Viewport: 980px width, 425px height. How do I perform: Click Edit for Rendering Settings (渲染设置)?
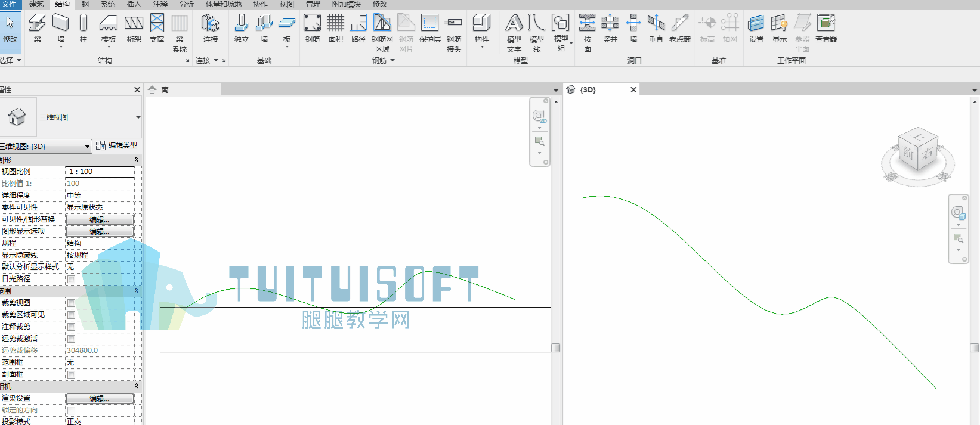(x=100, y=398)
